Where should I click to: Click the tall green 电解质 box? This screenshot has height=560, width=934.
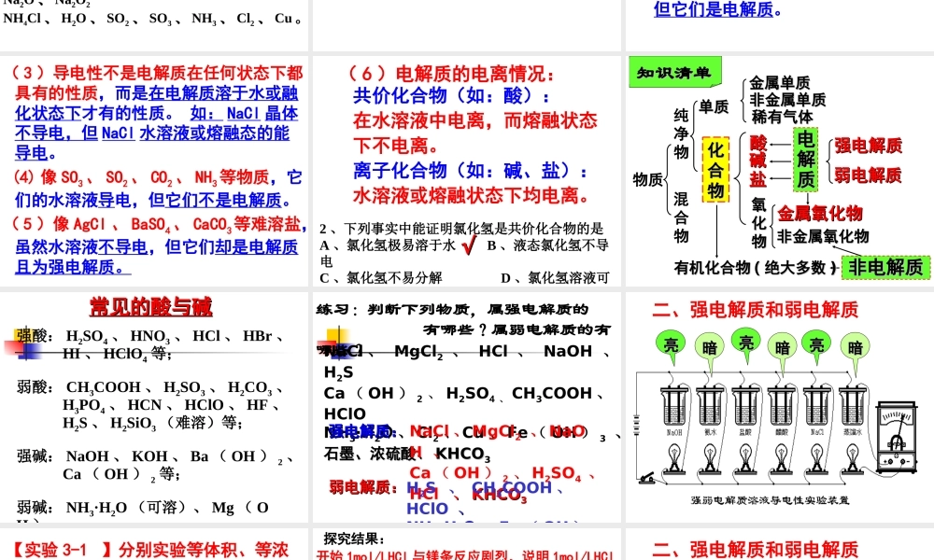[805, 159]
